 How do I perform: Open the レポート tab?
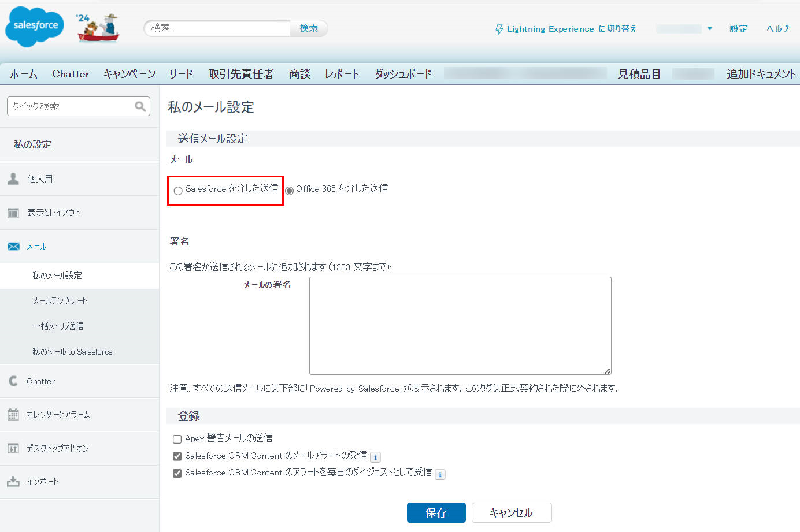click(341, 73)
